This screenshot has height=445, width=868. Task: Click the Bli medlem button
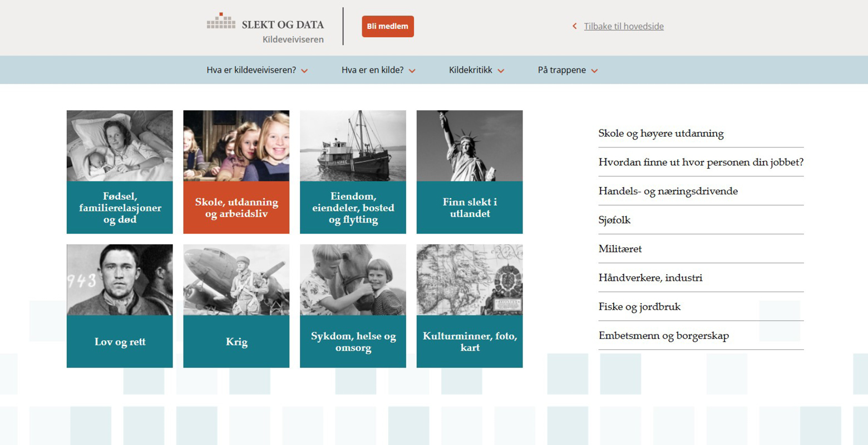tap(388, 26)
